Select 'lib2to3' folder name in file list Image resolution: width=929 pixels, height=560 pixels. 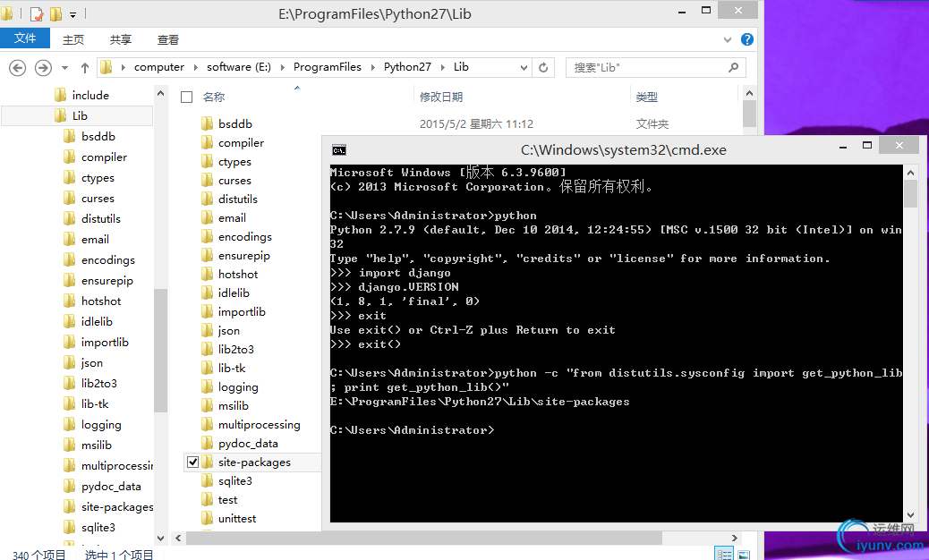tap(235, 349)
